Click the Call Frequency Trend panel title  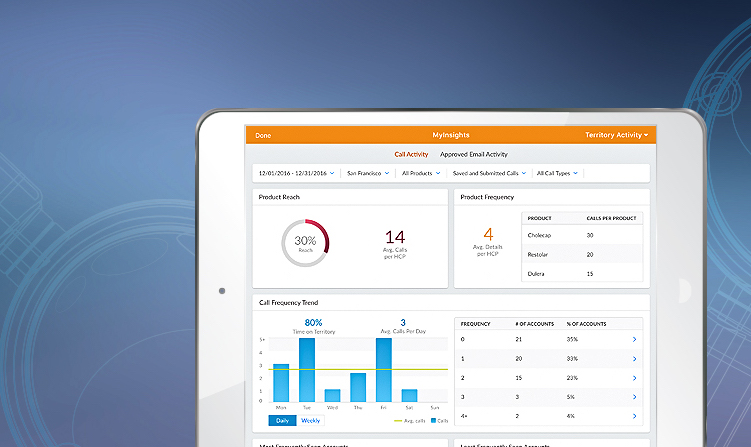coord(288,303)
